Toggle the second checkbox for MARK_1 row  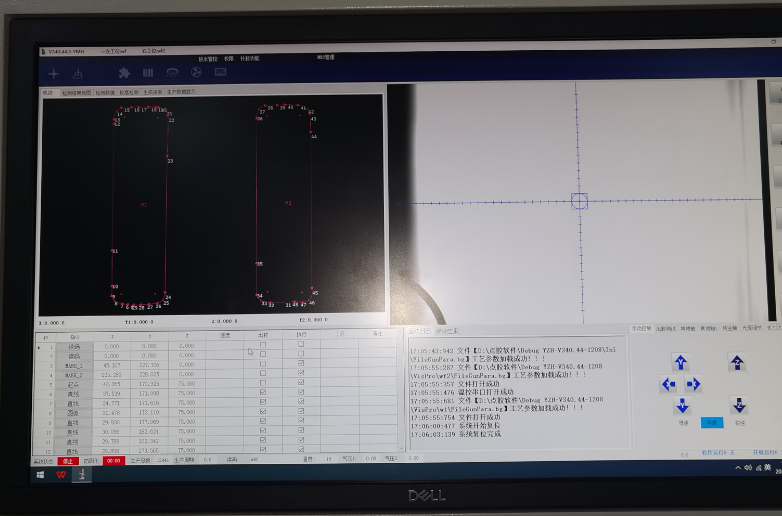(x=301, y=364)
